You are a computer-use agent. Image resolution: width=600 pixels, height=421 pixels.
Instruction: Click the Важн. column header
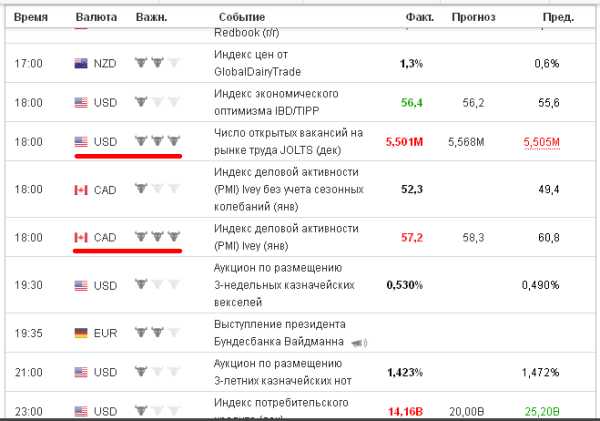tap(152, 17)
